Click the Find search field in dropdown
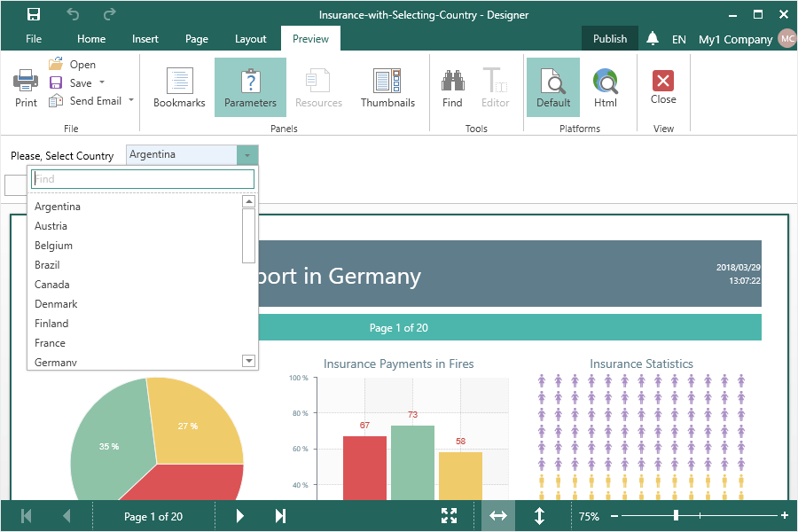Viewport: 798px width, 532px height. click(x=143, y=179)
